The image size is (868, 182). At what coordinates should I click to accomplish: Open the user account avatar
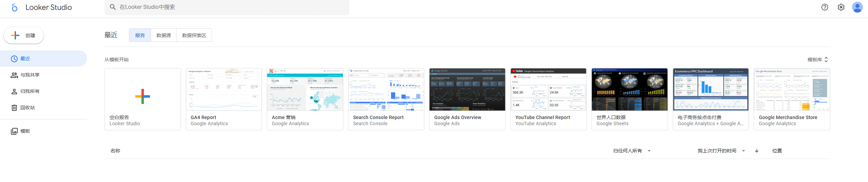(x=857, y=7)
